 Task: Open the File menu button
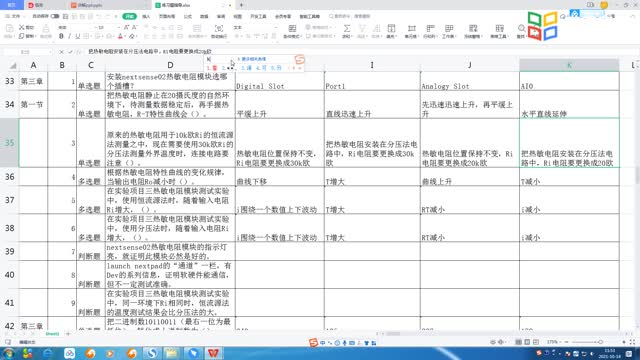coord(13,16)
